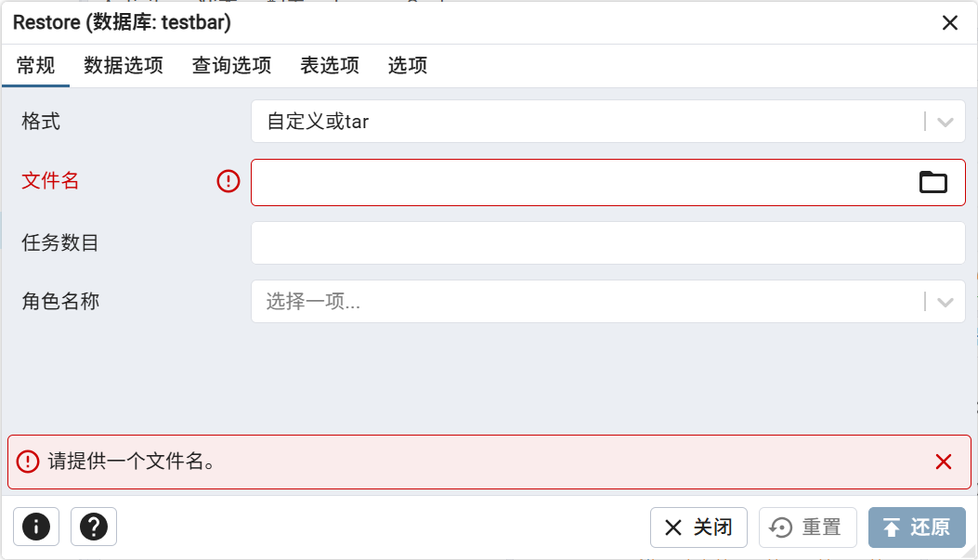Click the 关闭 button

pyautogui.click(x=698, y=527)
